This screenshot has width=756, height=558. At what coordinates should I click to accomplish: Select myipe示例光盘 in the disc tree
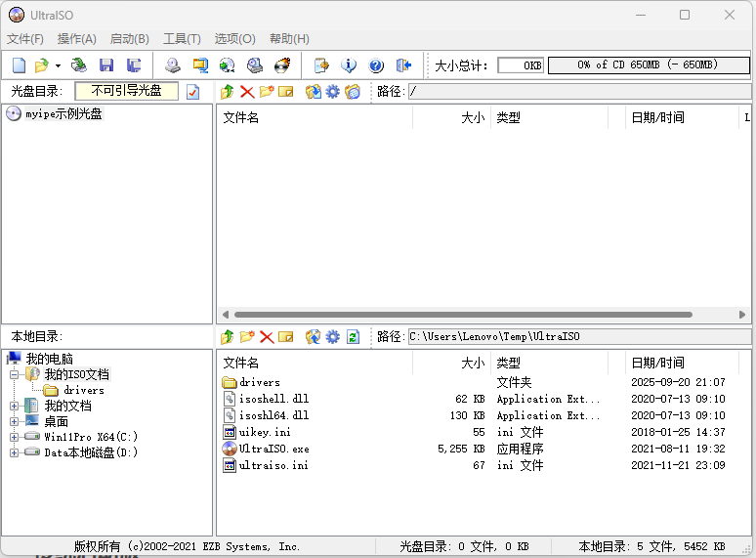point(63,113)
